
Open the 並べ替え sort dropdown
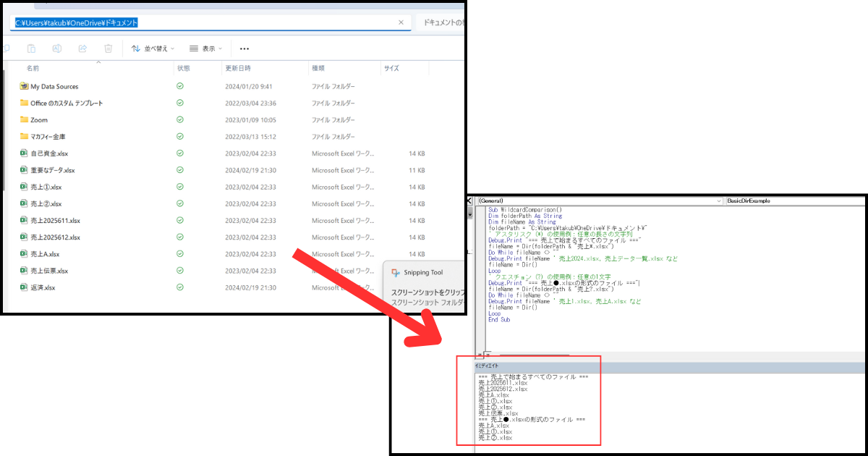[x=153, y=48]
